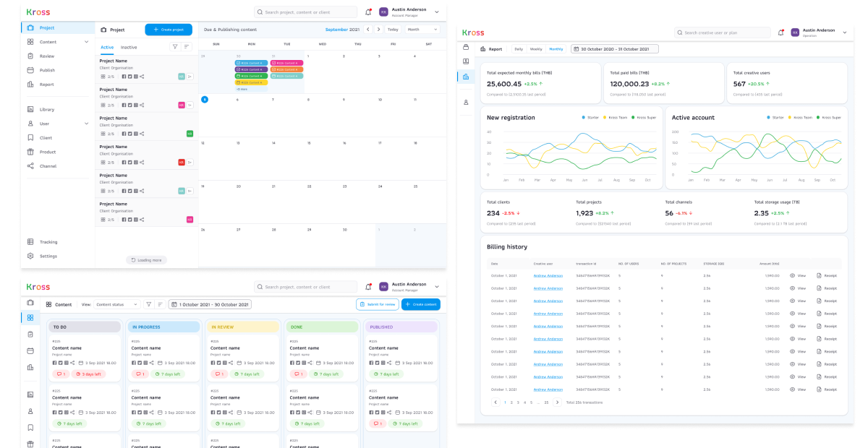
Task: Click the green KK member avatar in the project list
Action: pyautogui.click(x=190, y=134)
